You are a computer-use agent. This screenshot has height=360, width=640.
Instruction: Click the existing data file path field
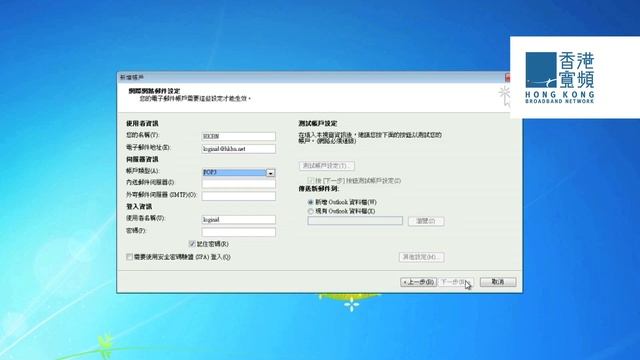click(x=355, y=221)
